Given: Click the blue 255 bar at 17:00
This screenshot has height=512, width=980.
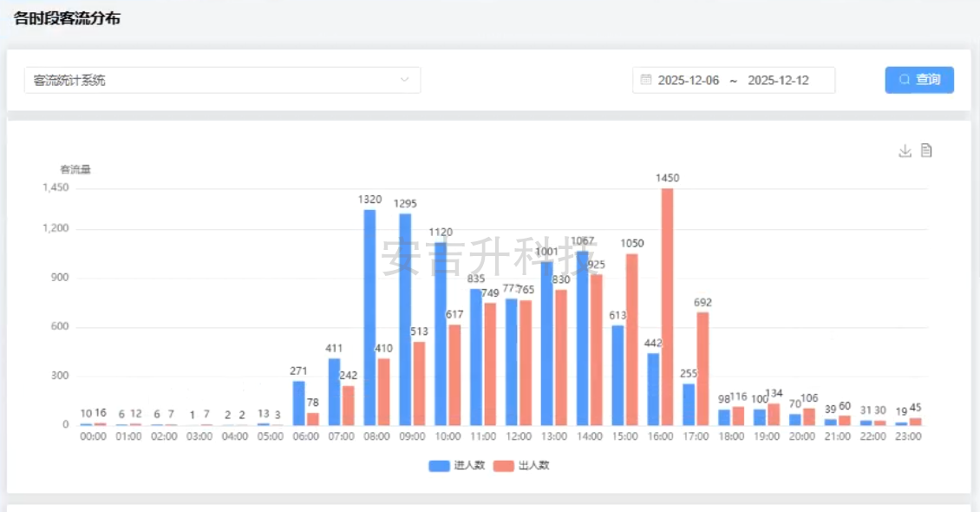Looking at the screenshot, I should pos(689,404).
